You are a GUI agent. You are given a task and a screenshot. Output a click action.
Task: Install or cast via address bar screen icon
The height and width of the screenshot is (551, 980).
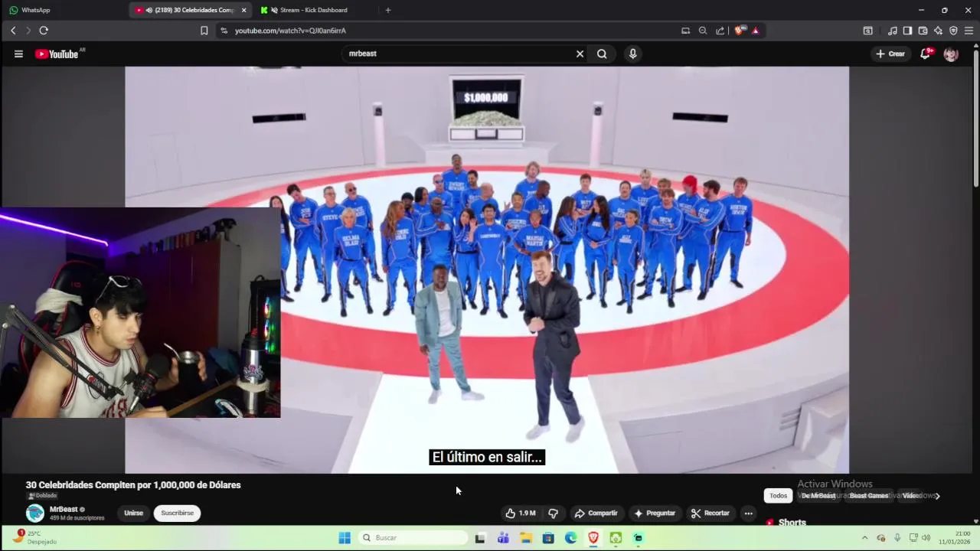[685, 31]
